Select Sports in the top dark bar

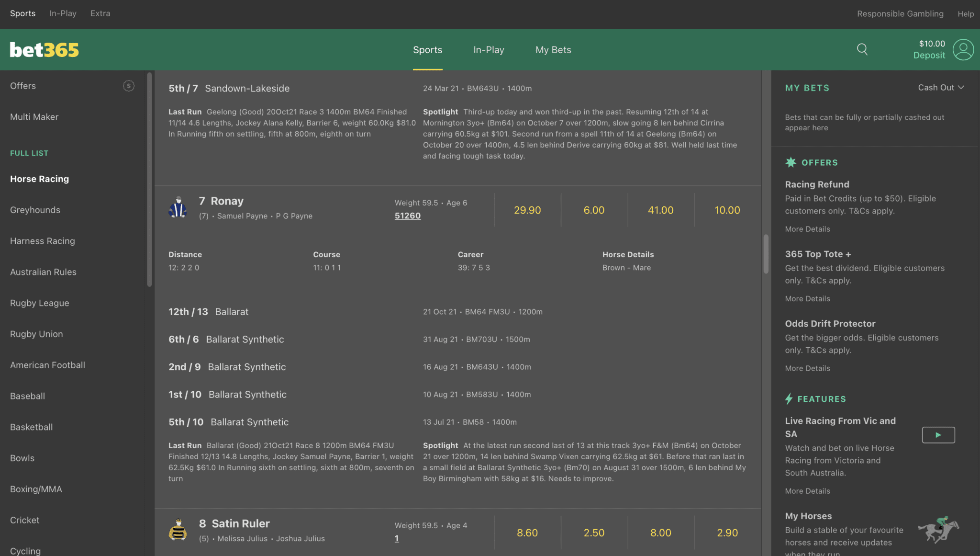[22, 13]
